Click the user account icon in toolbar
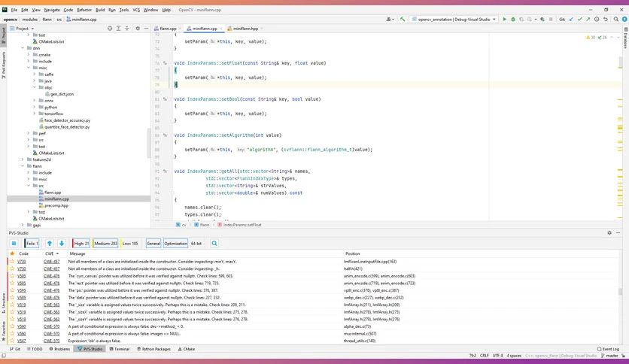This screenshot has height=364, width=629. [x=389, y=20]
